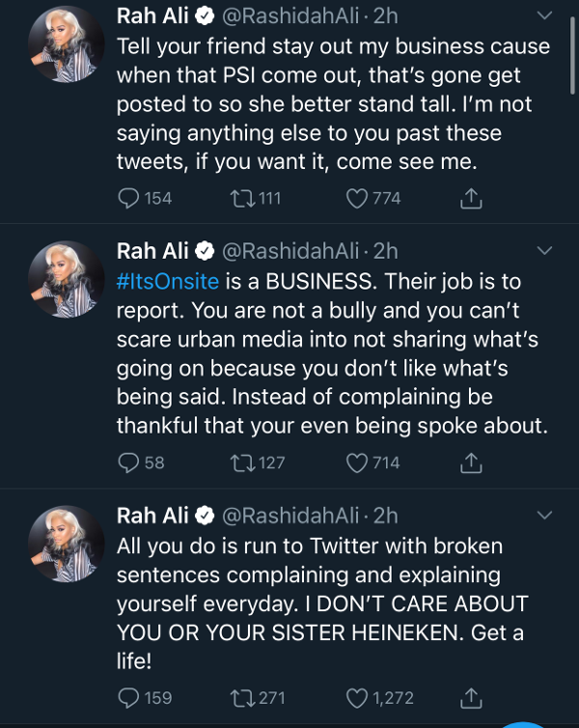This screenshot has width=579, height=728.
Task: Expand the chevron menu on #ItsOnsite tweet
Action: tap(545, 251)
